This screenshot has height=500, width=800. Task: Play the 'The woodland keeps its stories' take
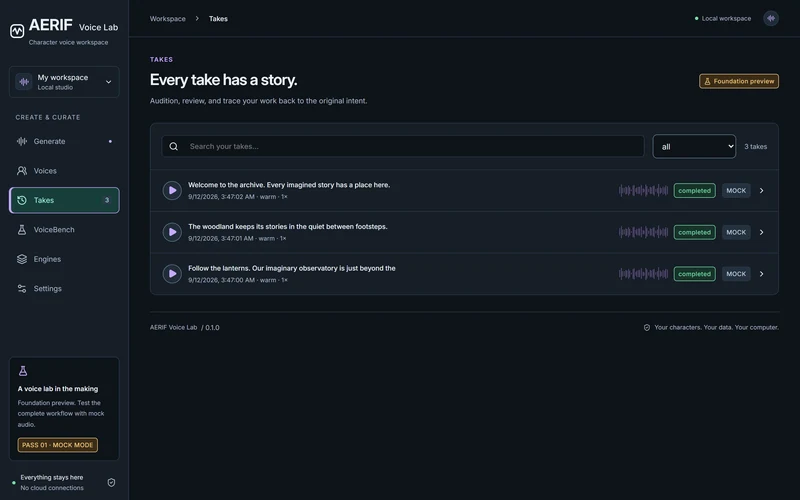pyautogui.click(x=172, y=232)
